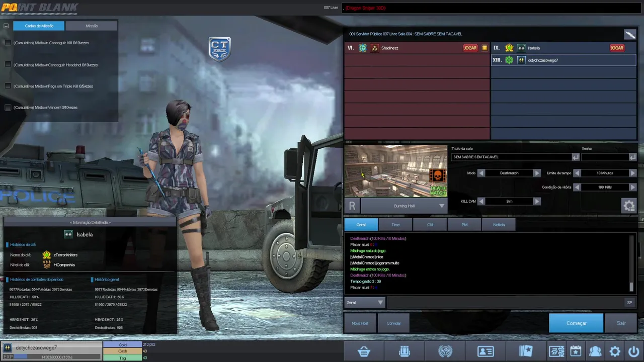The height and width of the screenshot is (362, 644).
Task: Select the Time chat tab
Action: pyautogui.click(x=395, y=225)
